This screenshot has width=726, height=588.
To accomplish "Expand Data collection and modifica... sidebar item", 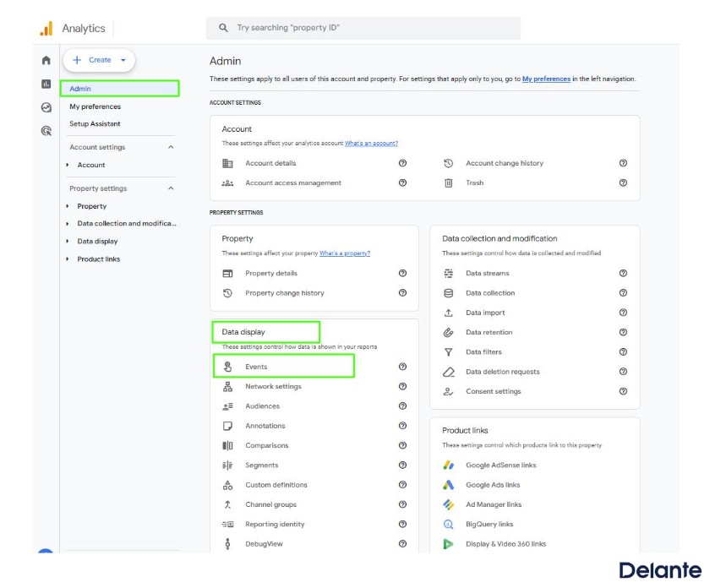I will pyautogui.click(x=68, y=224).
